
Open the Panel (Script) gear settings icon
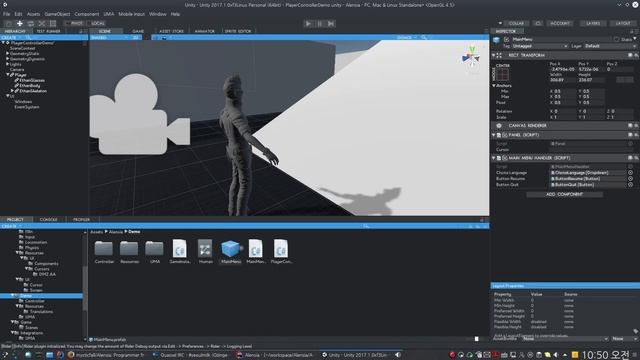(636, 135)
